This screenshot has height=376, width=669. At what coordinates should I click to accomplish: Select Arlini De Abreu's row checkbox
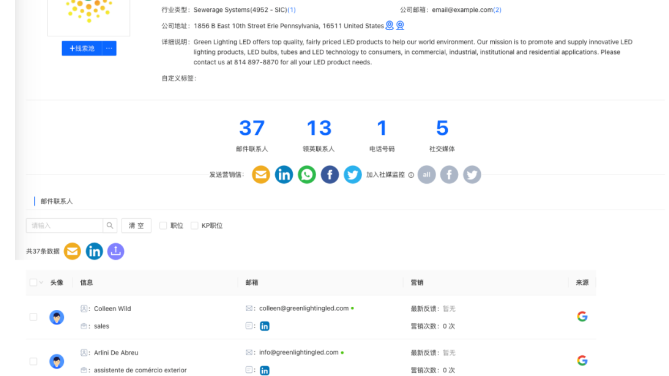(x=33, y=361)
